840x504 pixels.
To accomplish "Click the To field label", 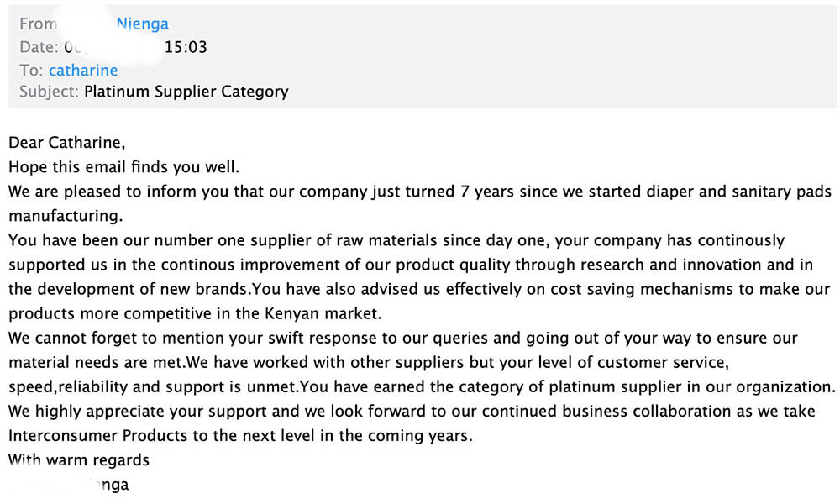I will (31, 71).
